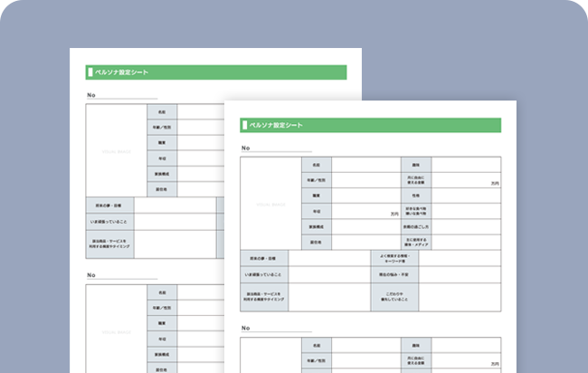Viewport: 588px width, 373px height.
Task: Select the first No field on back sheet
Action: pyautogui.click(x=122, y=95)
